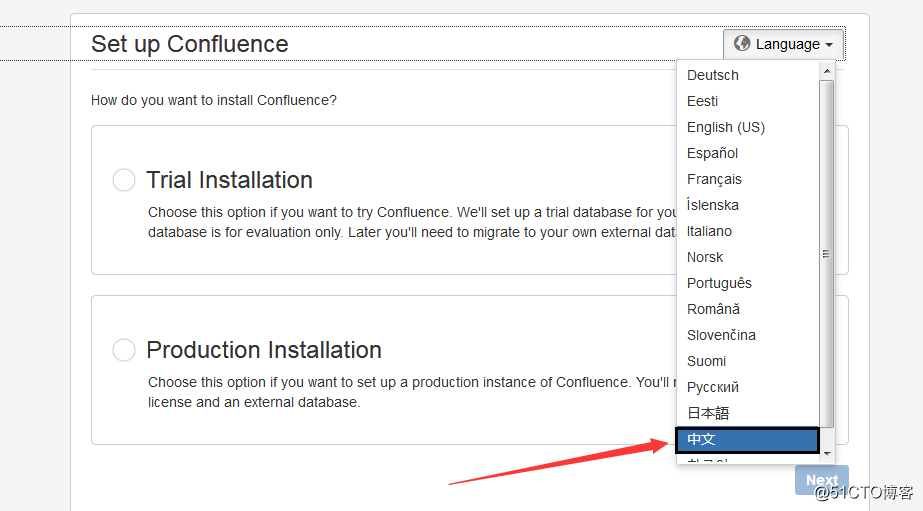Choose Eesti from the language list
Image resolution: width=923 pixels, height=511 pixels.
(702, 101)
